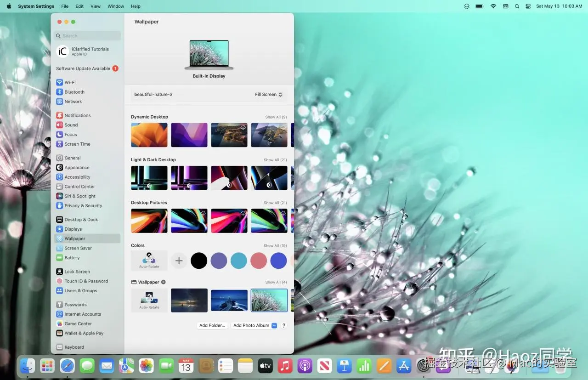Select the black color swatch
This screenshot has width=588, height=380.
199,261
